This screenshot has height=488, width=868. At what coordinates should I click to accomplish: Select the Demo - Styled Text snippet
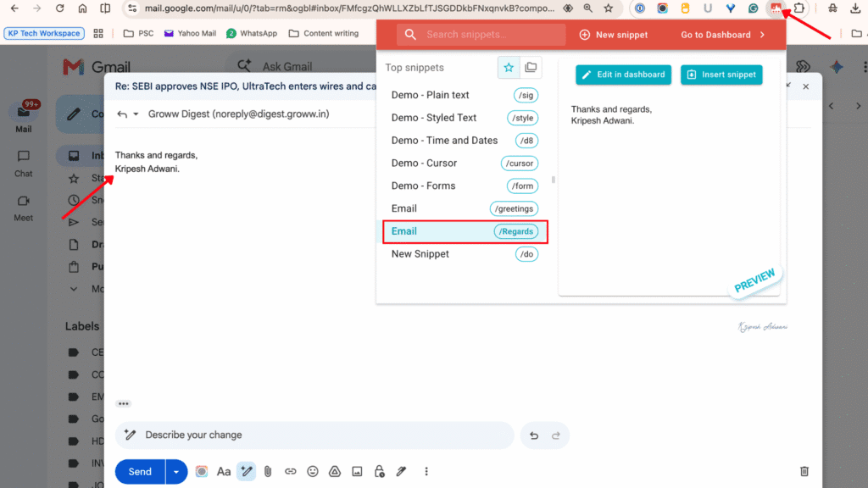pos(465,118)
